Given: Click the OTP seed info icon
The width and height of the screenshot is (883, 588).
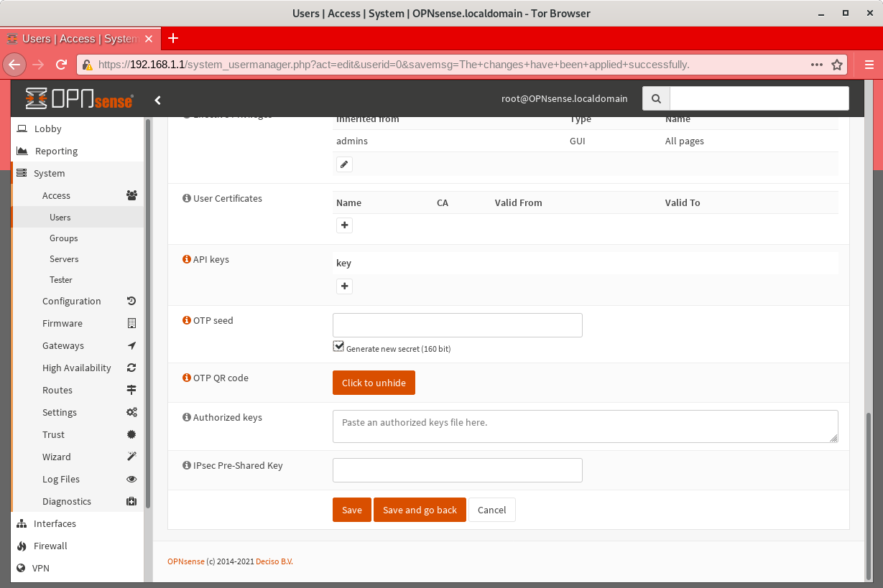Looking at the screenshot, I should pos(187,320).
